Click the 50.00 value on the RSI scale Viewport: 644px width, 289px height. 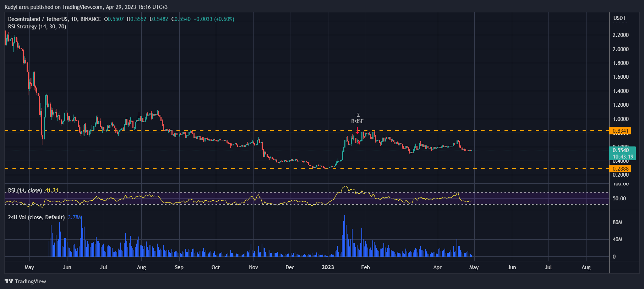pyautogui.click(x=619, y=199)
